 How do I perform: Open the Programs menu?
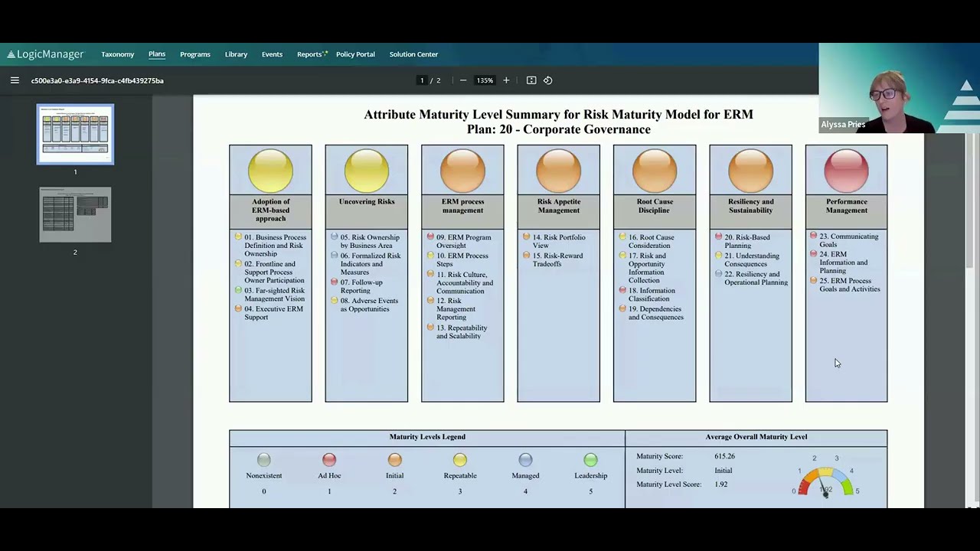[195, 54]
